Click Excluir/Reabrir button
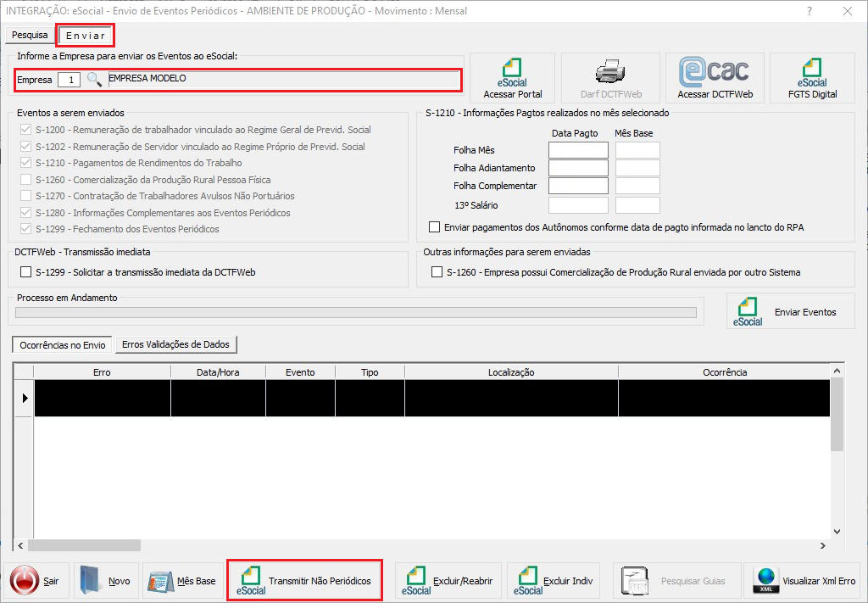868x603 pixels. click(448, 581)
